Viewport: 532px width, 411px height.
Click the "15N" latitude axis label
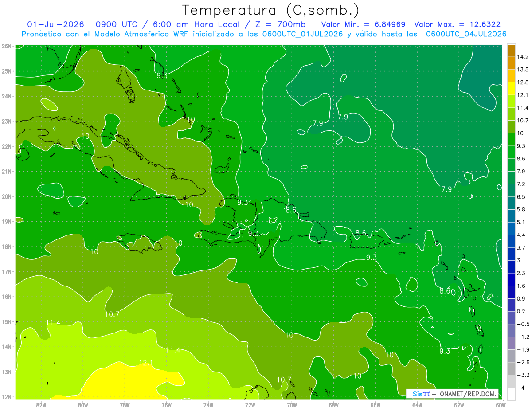pos(6,322)
